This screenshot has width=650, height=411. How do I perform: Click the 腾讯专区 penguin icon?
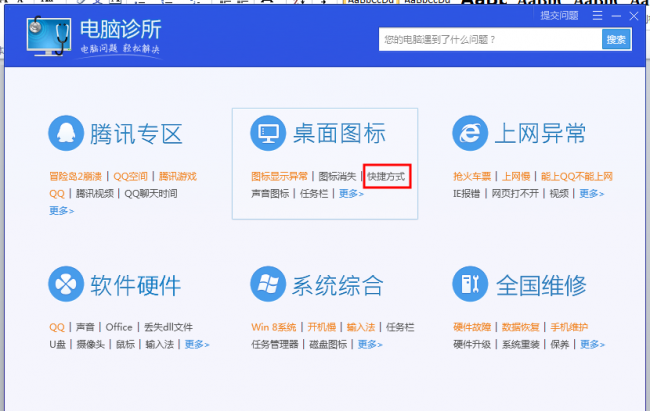click(x=66, y=133)
